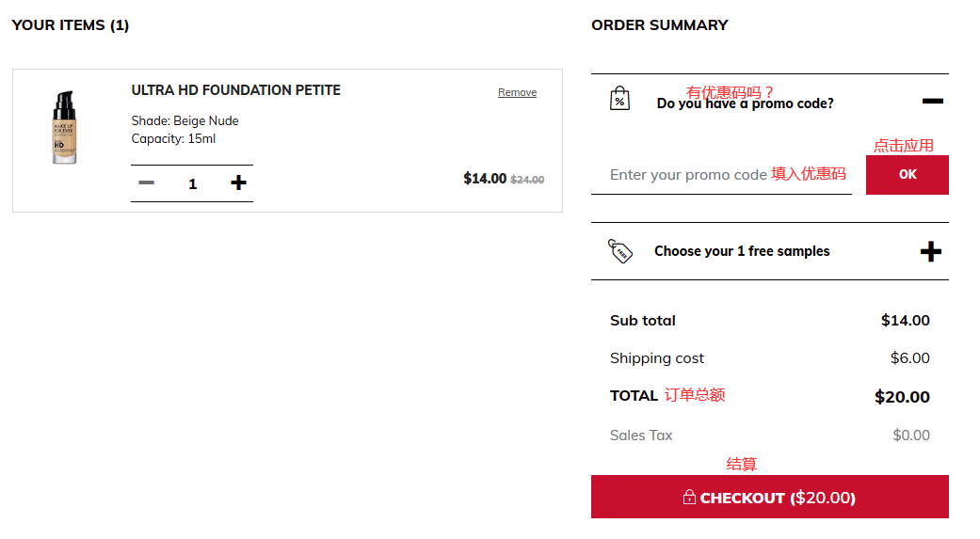Apply promo code with OK button
The image size is (980, 539).
[907, 174]
